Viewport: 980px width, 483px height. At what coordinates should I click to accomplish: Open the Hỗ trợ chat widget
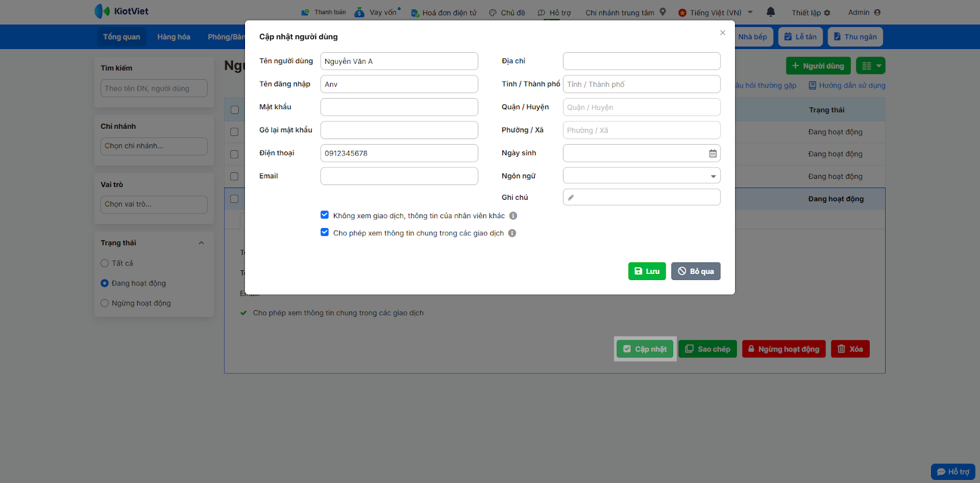click(953, 471)
